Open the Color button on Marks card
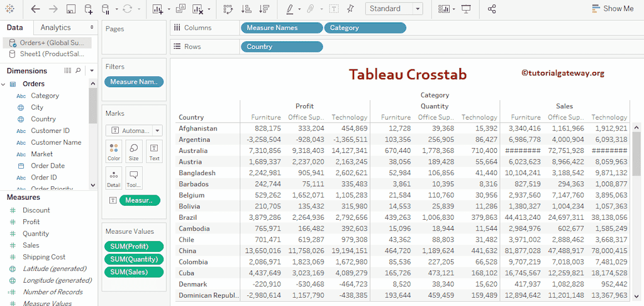Viewport: 644px width, 306px height. click(113, 151)
